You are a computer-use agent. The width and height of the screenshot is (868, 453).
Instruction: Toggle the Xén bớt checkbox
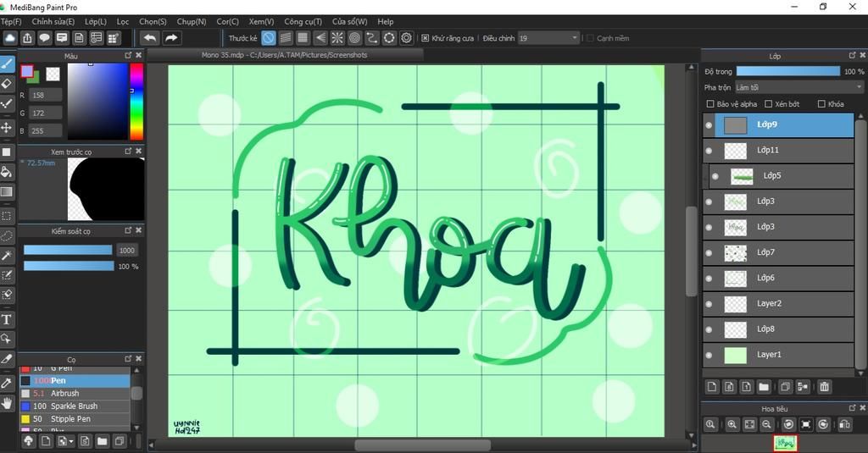click(x=768, y=104)
